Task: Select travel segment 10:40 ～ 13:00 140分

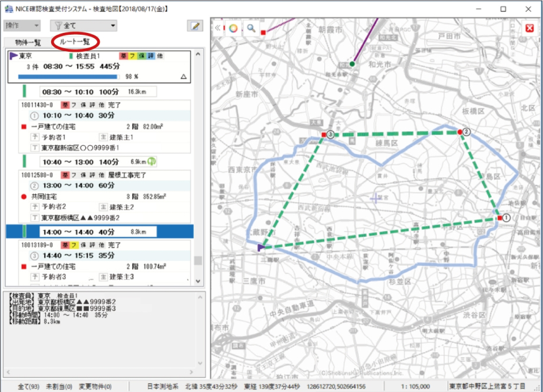Action: 98,162
